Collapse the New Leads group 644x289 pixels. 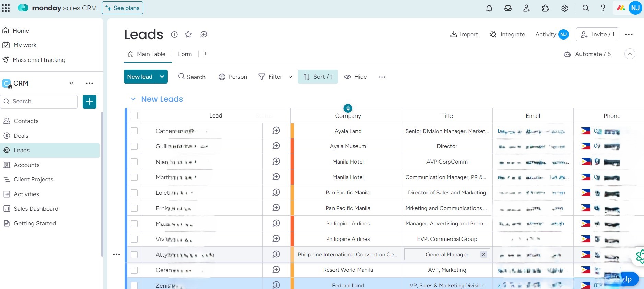[x=133, y=99]
